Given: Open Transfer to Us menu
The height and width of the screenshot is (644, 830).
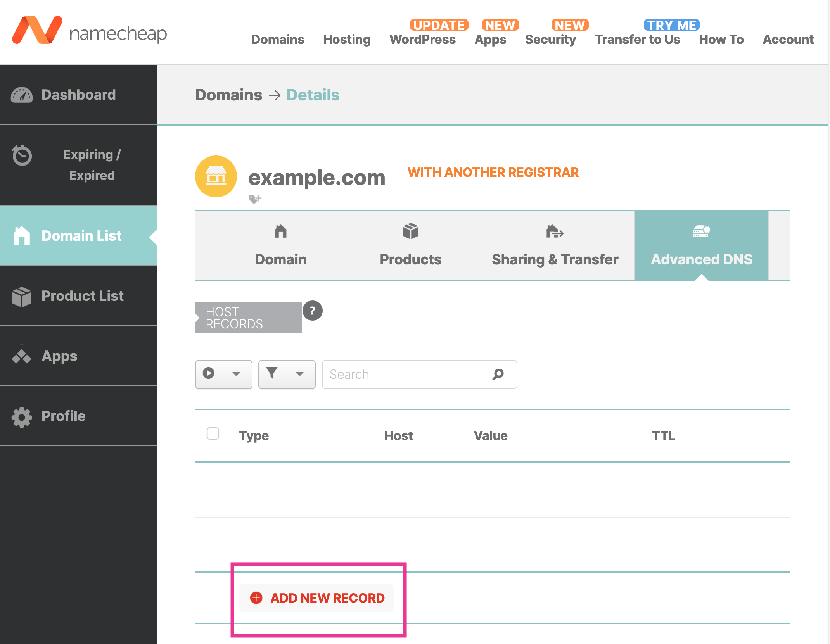Looking at the screenshot, I should coord(638,40).
